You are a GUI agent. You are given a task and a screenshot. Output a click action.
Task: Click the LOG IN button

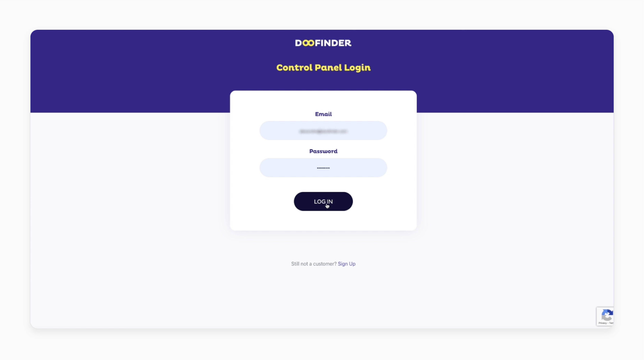(323, 201)
